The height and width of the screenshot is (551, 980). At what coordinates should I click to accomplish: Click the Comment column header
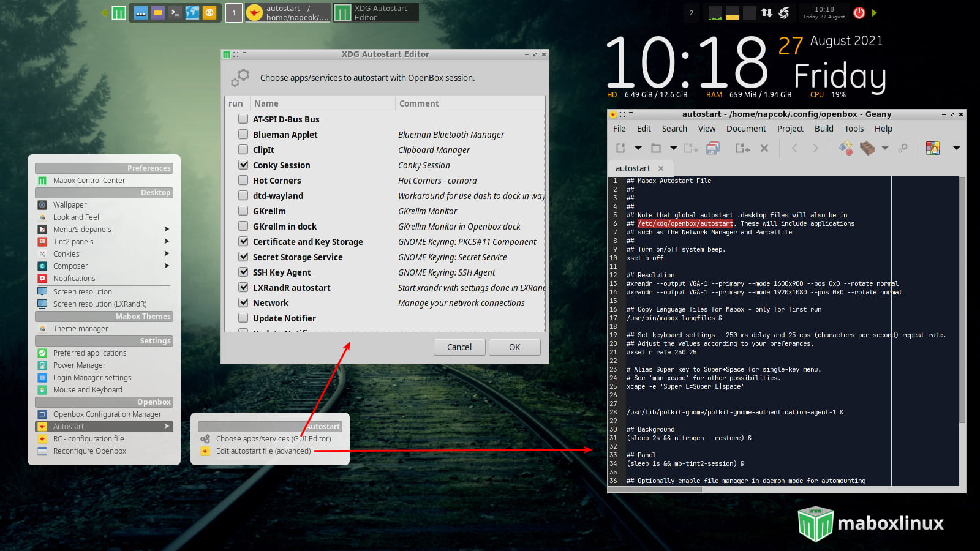point(470,103)
